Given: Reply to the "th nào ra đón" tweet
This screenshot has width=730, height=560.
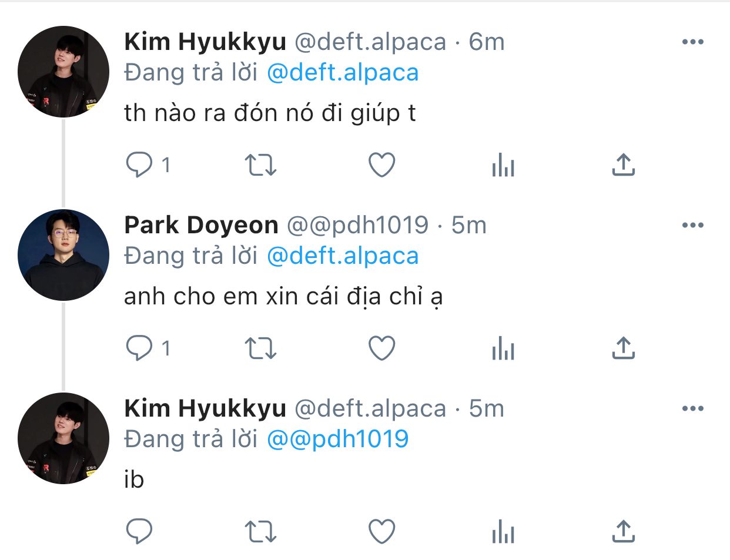Looking at the screenshot, I should click(139, 165).
